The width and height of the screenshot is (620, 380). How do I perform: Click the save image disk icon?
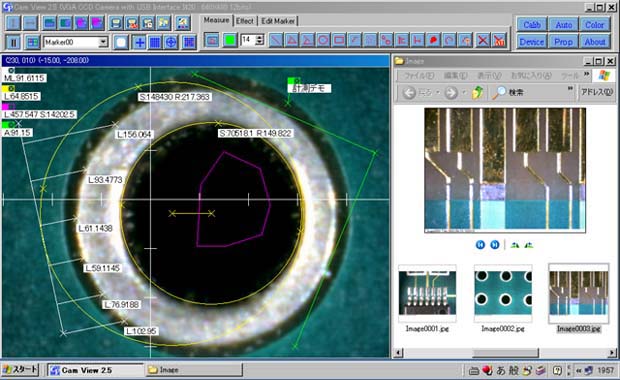pos(115,23)
